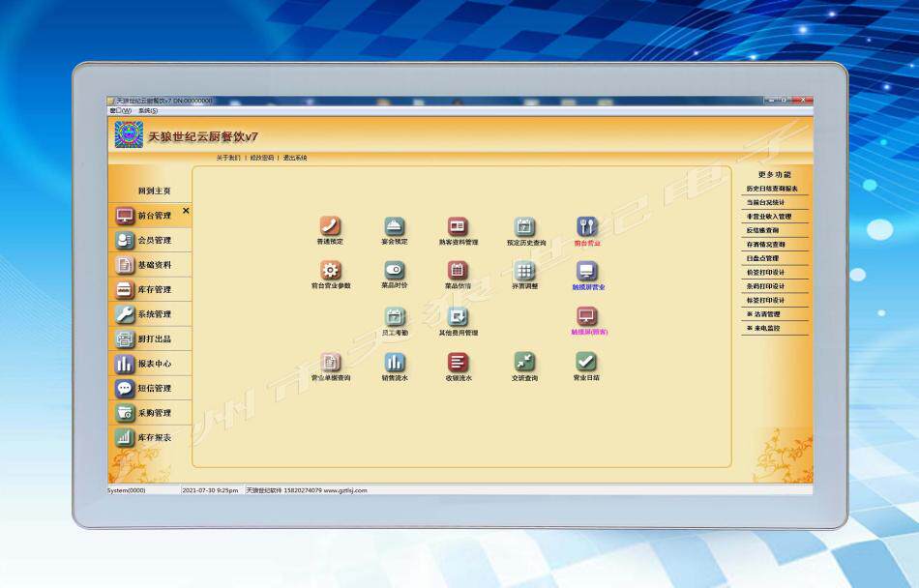
Task: Click the 退出系统 link
Action: [x=295, y=158]
